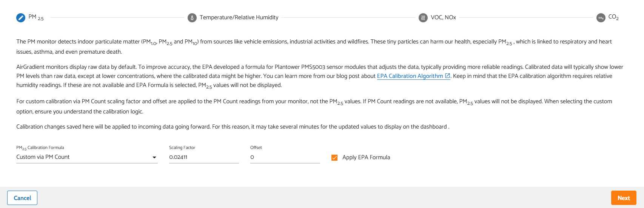644x208 pixels.
Task: Select the Custom via PM Count combo box
Action: click(87, 157)
